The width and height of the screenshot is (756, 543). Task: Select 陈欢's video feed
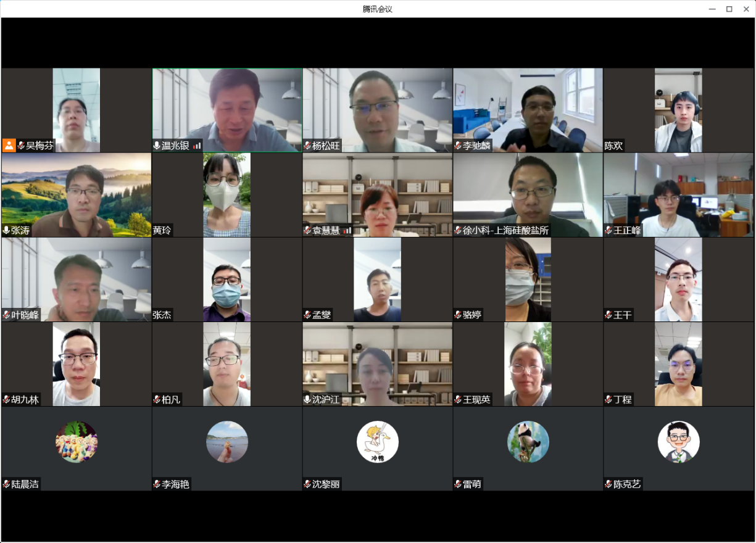tap(678, 110)
